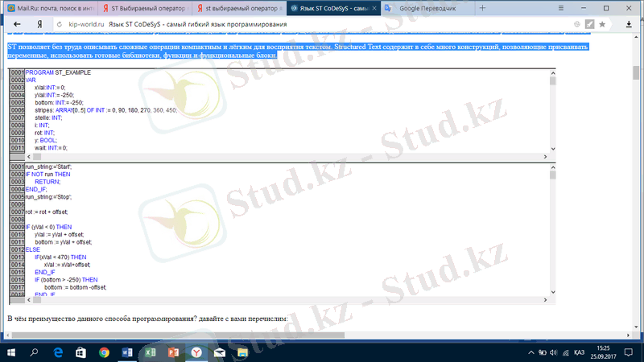This screenshot has width=644, height=362.
Task: Click the page's vertical scrollbar thumb
Action: coord(636,73)
